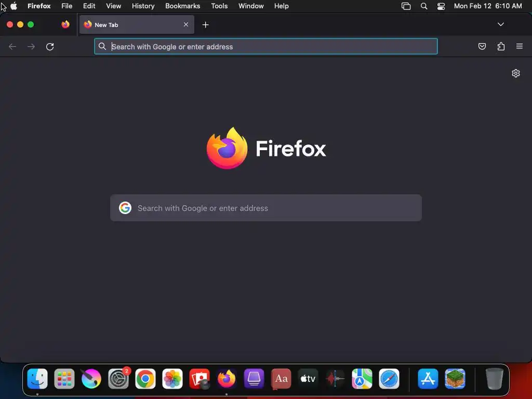The width and height of the screenshot is (532, 399).
Task: Open the Window menu
Action: pos(251,6)
